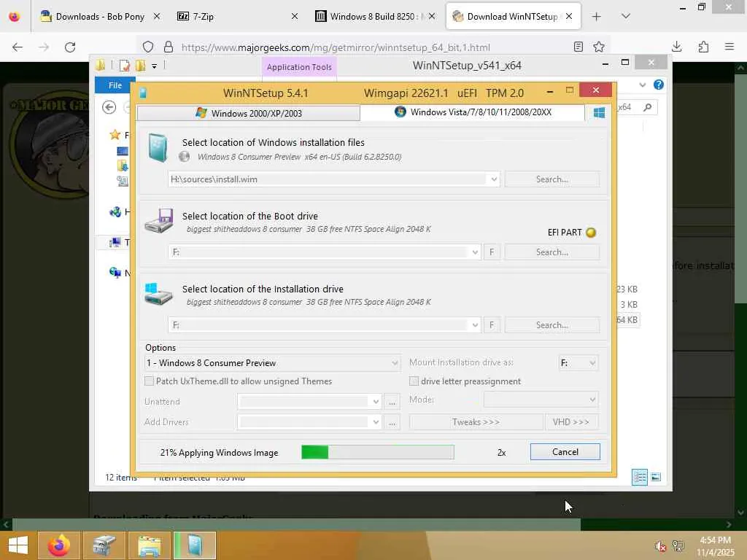Open Firefox downloads panel

pyautogui.click(x=676, y=47)
